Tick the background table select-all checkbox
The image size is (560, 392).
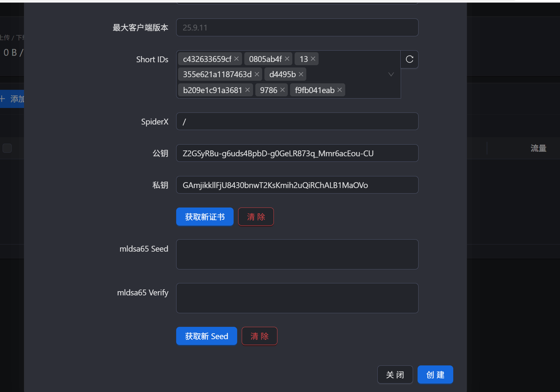click(x=7, y=148)
